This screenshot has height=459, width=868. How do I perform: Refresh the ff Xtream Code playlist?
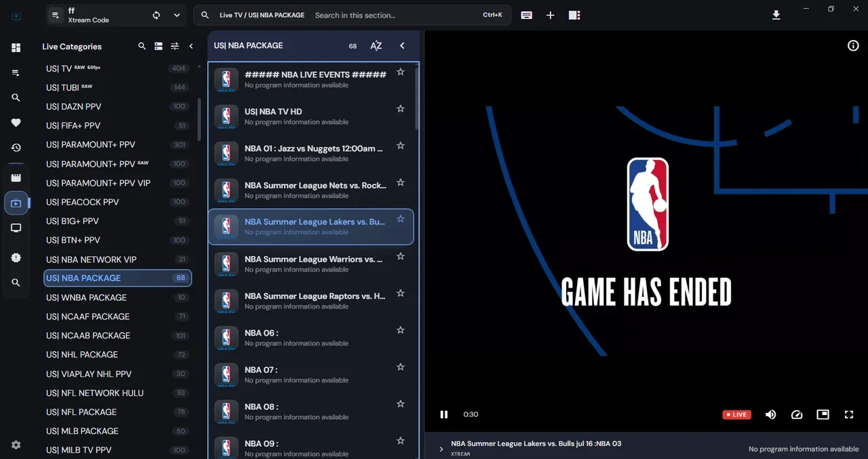[156, 15]
